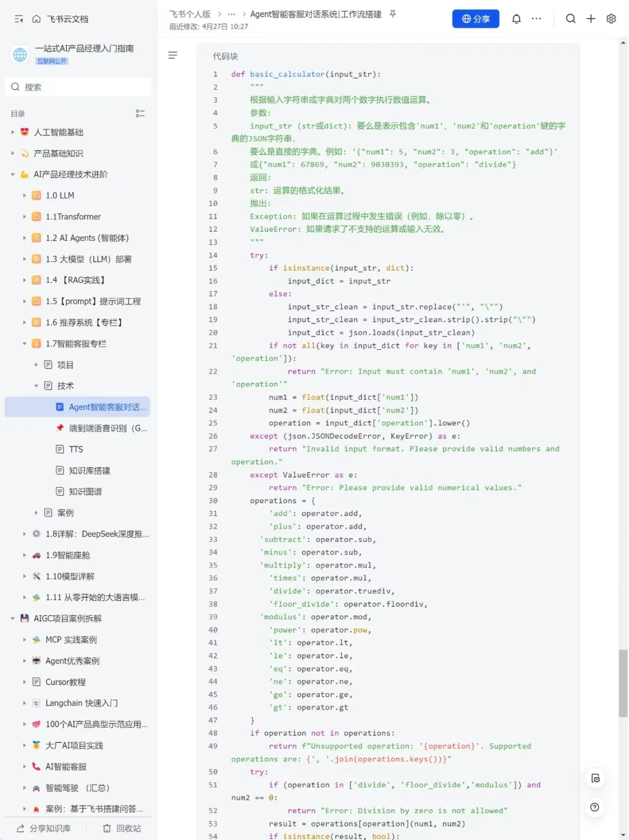Expand the 项目 folder
Screen dimensions: 629x840
[36, 365]
